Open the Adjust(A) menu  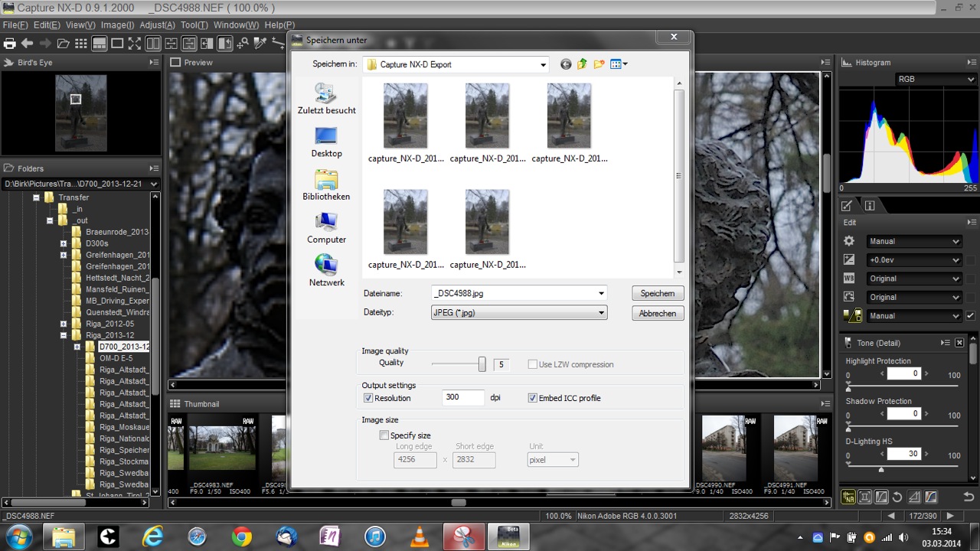coord(158,25)
